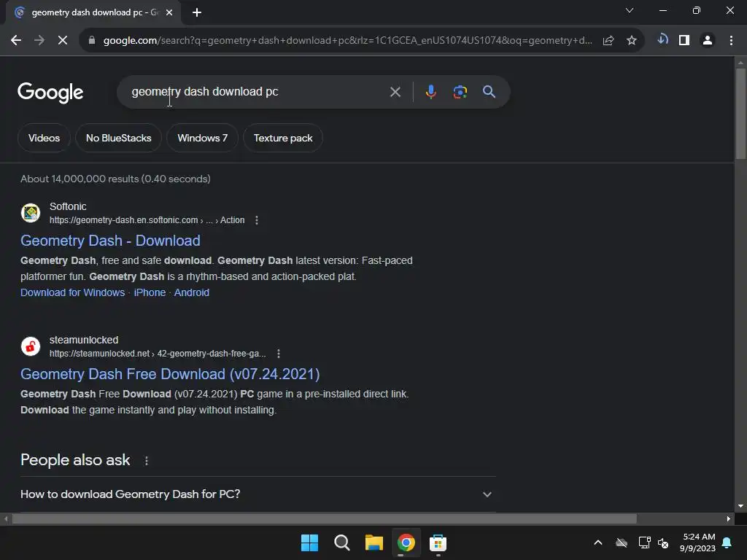Clear the search query with the X
The height and width of the screenshot is (560, 747).
coord(395,92)
